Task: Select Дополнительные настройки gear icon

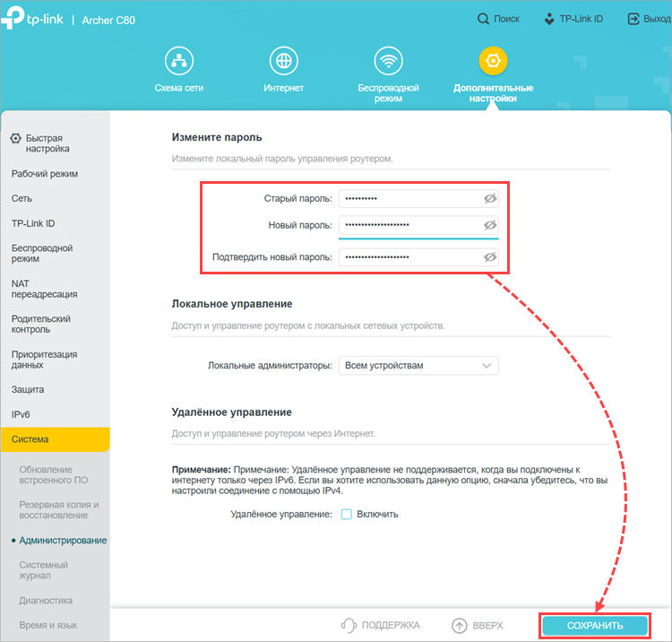Action: 493,61
